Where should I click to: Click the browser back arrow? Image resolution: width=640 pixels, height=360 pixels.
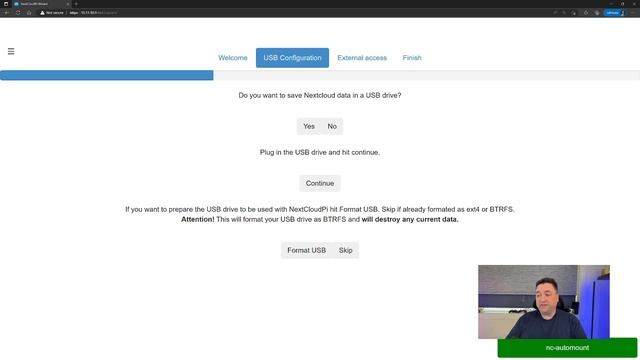[x=7, y=13]
